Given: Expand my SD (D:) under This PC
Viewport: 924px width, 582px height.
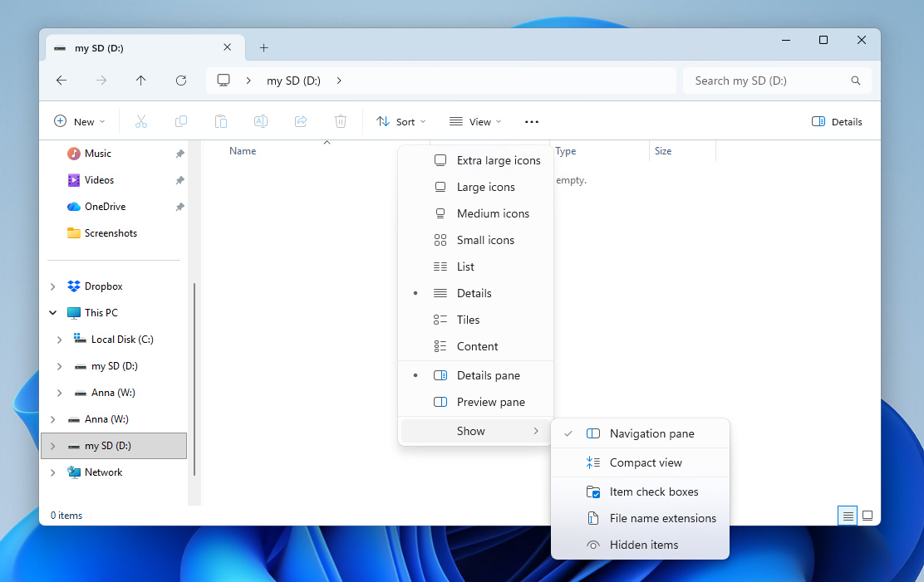Looking at the screenshot, I should [60, 366].
